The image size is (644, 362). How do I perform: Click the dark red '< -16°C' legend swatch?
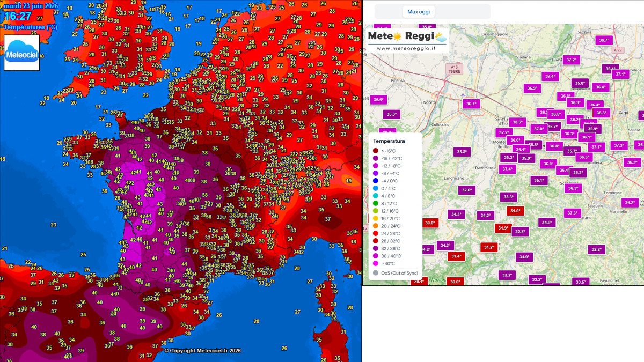point(376,151)
